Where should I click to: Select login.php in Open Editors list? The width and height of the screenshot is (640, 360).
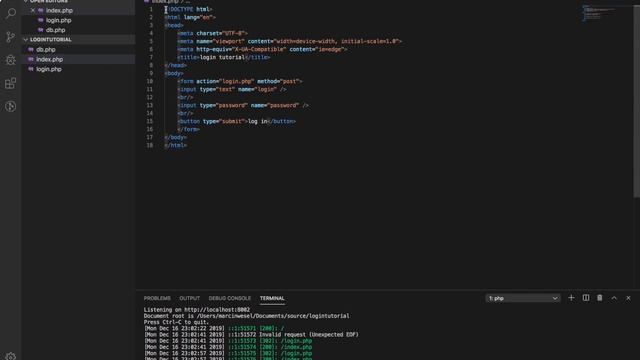point(58,20)
